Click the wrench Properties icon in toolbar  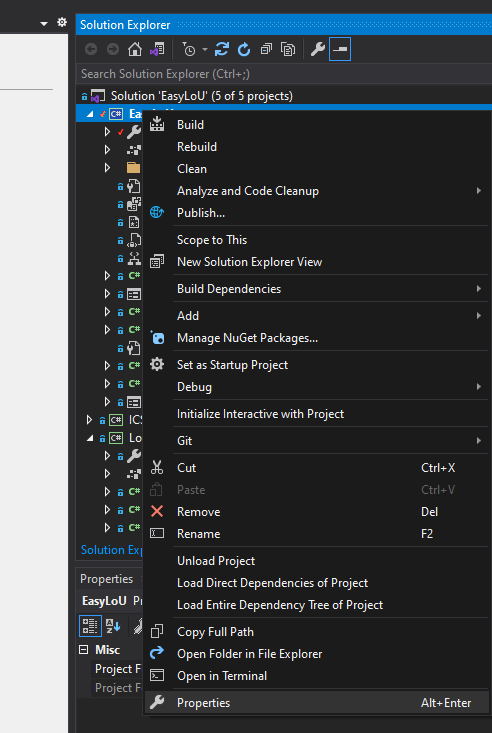pos(318,49)
